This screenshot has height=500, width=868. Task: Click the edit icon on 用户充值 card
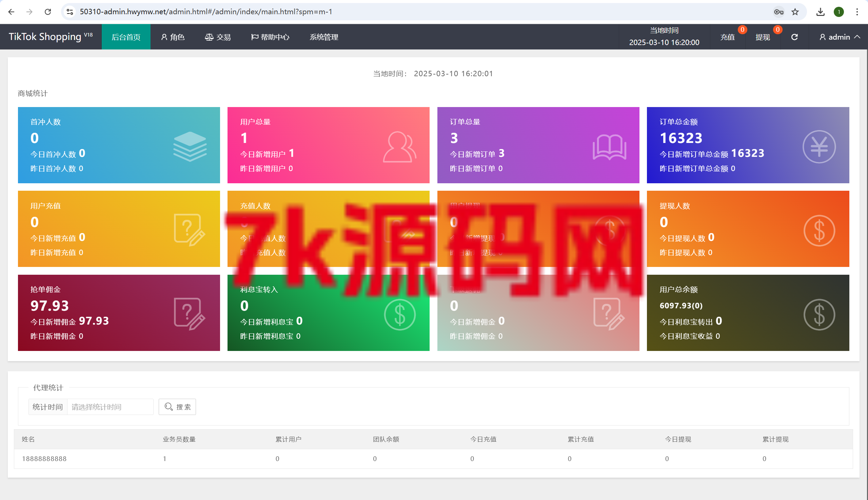(x=189, y=230)
